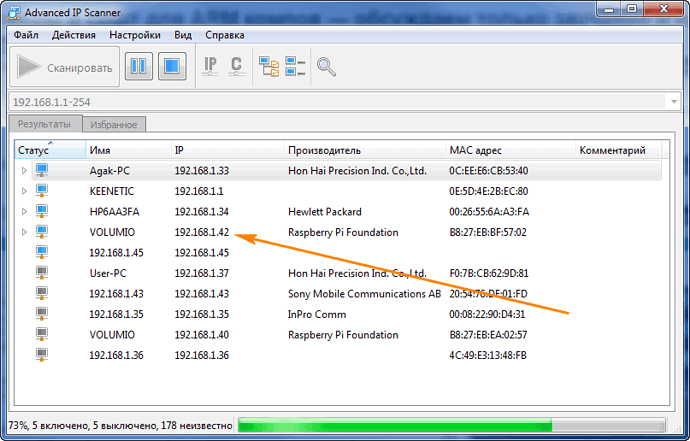The image size is (690, 441).
Task: Sort by the Комментарий column header
Action: click(x=618, y=150)
